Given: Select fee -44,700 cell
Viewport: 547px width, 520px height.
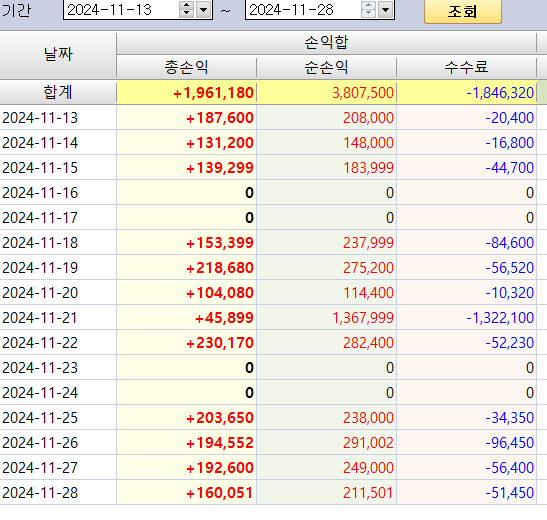Looking at the screenshot, I should 466,168.
